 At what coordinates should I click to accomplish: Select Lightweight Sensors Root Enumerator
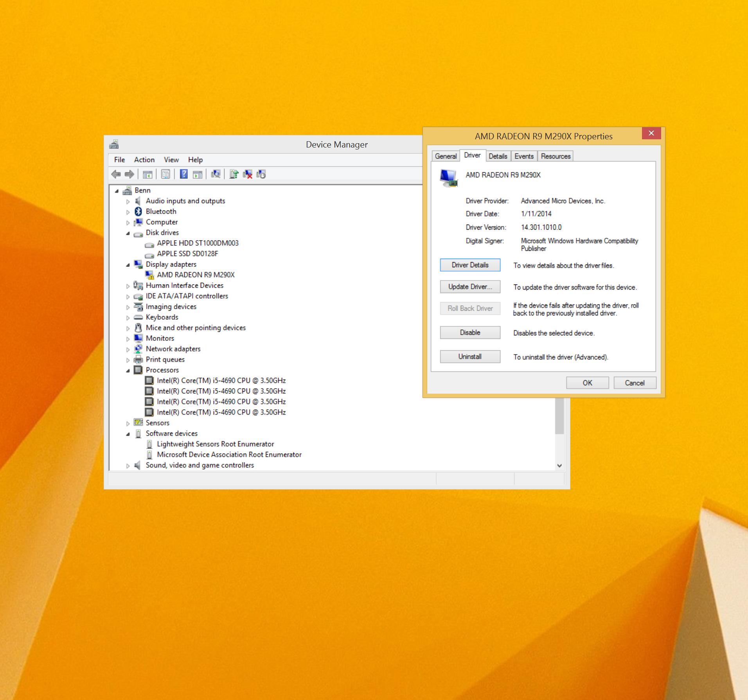pos(215,444)
